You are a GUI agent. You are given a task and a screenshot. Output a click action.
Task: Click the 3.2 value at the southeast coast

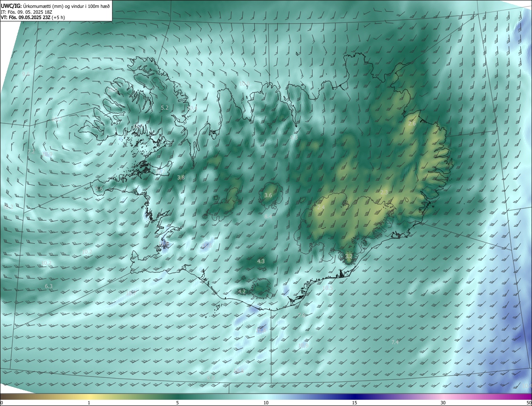tap(349, 257)
